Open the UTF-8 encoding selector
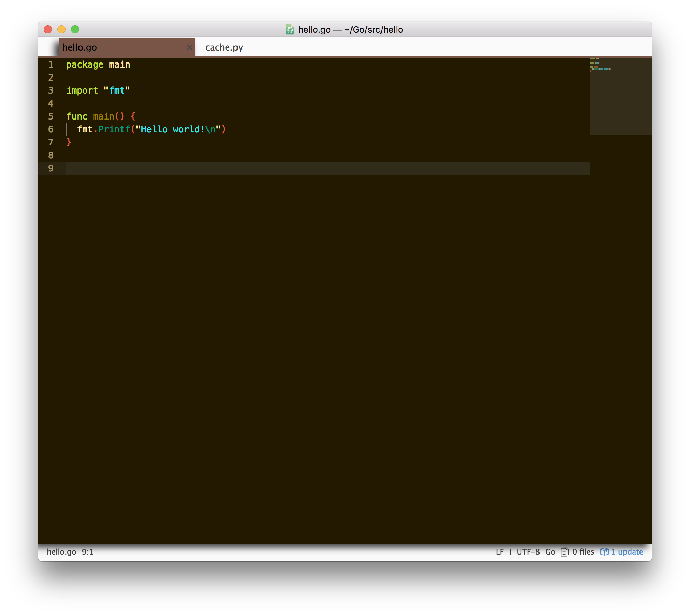690x616 pixels. tap(528, 552)
